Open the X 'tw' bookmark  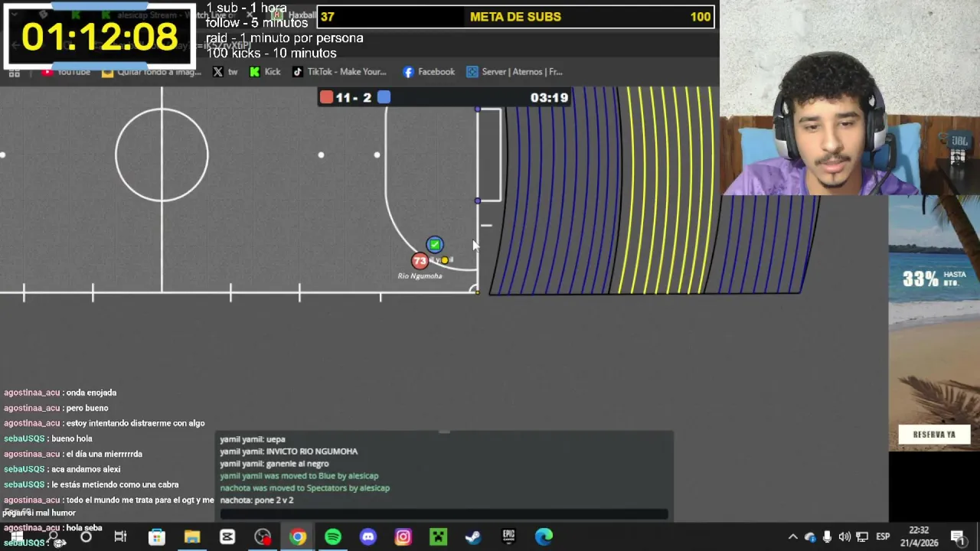tap(225, 72)
